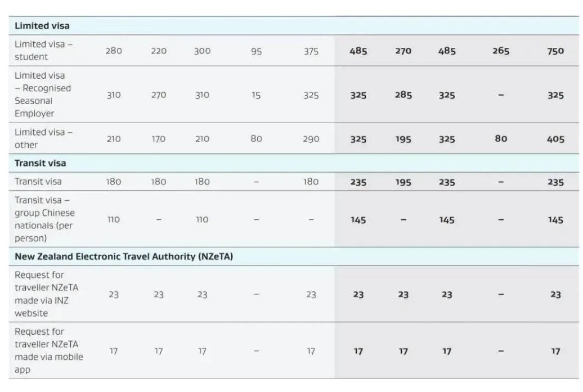
Task: Select the bold 285 cell
Action: coord(403,95)
